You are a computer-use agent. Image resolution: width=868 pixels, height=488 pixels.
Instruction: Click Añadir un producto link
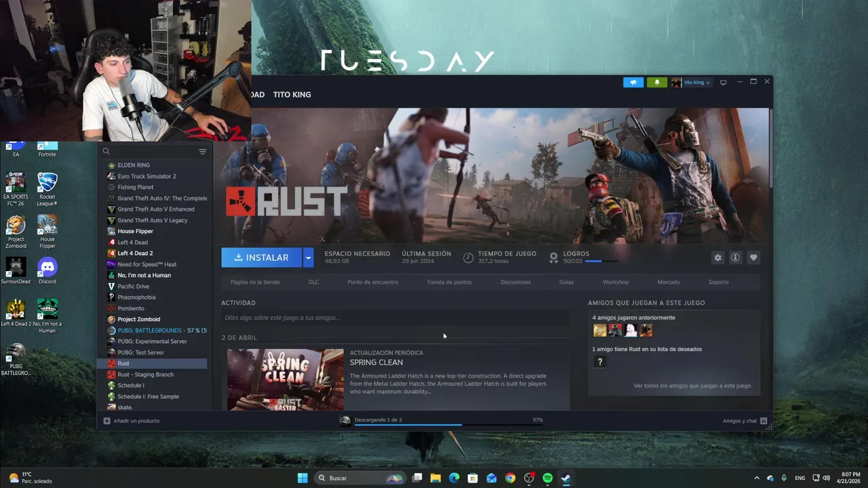[136, 421]
